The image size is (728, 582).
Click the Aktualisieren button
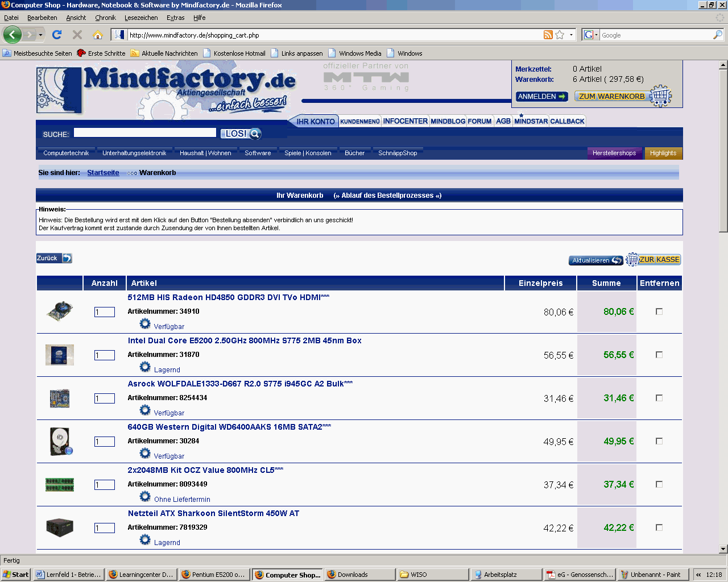pos(596,260)
